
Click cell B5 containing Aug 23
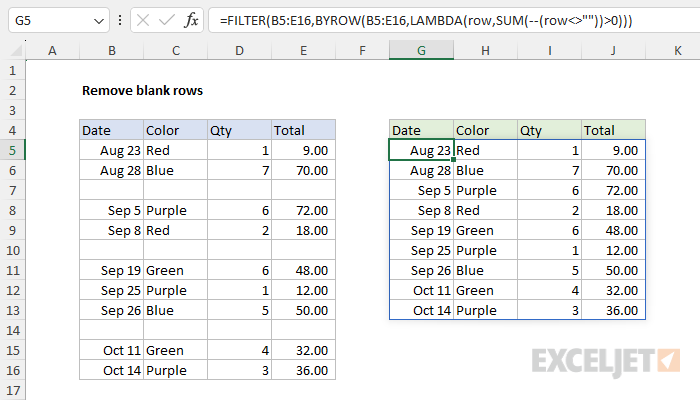112,150
